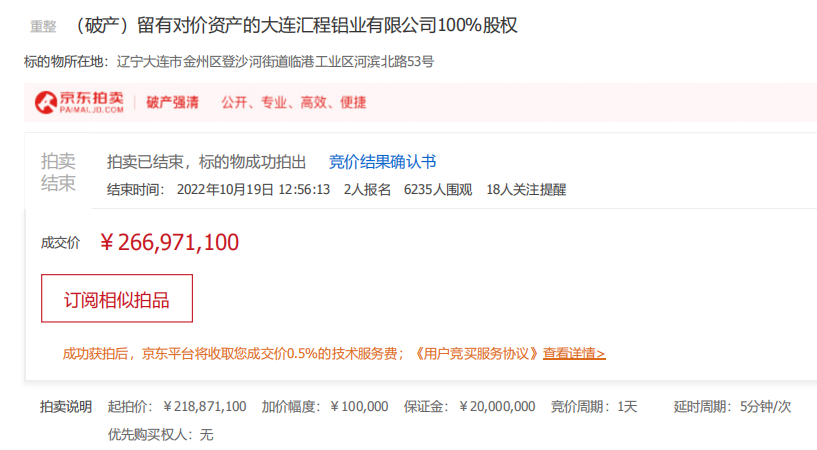Click the 延时周期 5分钟/次 text
The width and height of the screenshot is (817, 450).
point(765,406)
